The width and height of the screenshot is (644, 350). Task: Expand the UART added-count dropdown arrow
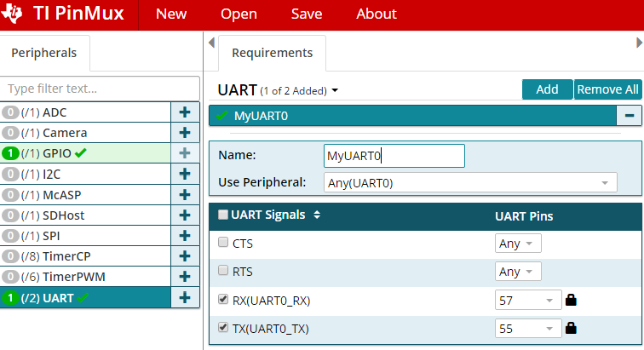click(336, 90)
